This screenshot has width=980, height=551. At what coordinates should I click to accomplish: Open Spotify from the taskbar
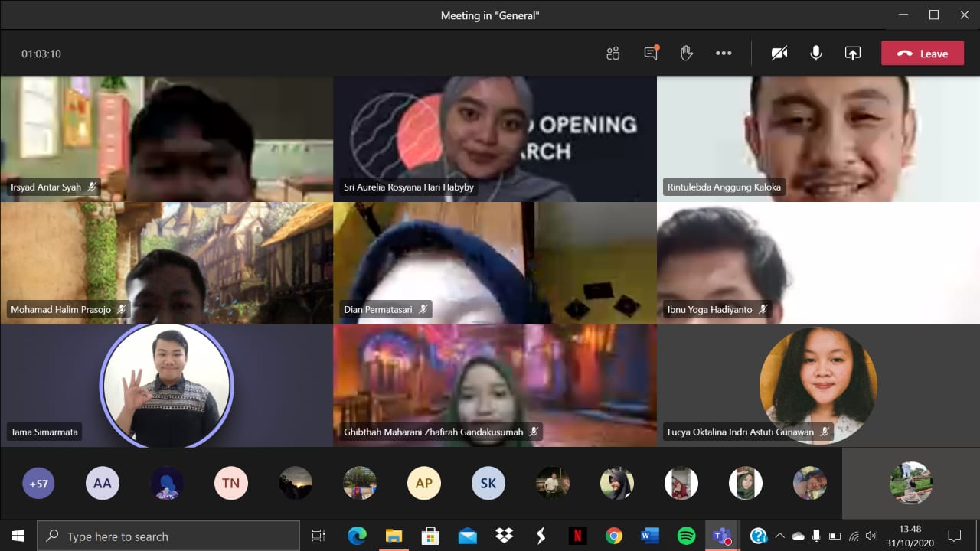click(685, 536)
